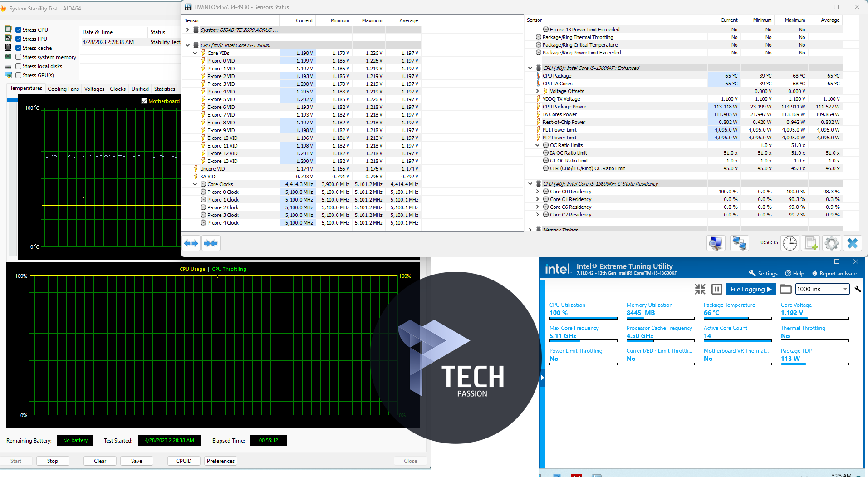Open the XTU log folder icon

tap(786, 289)
